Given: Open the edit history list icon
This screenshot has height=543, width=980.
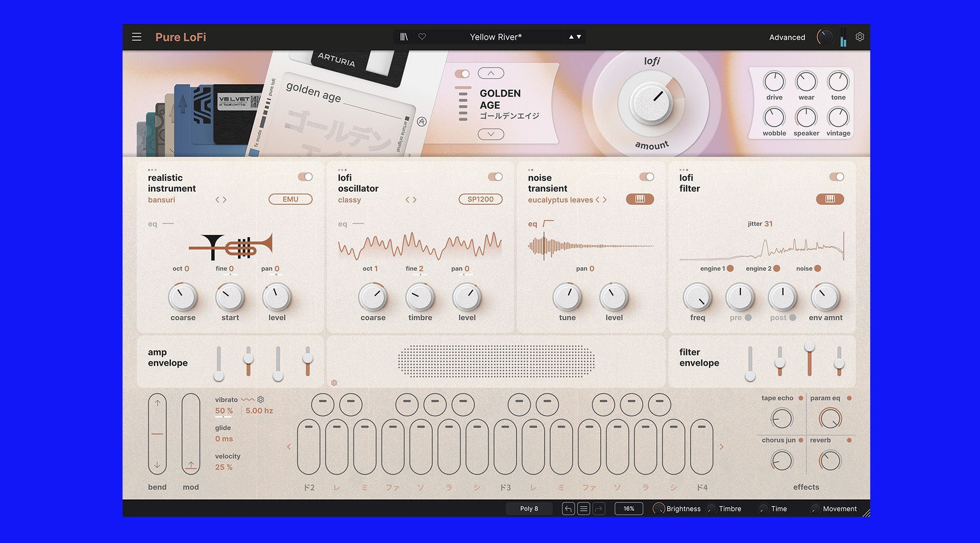Looking at the screenshot, I should click(583, 509).
